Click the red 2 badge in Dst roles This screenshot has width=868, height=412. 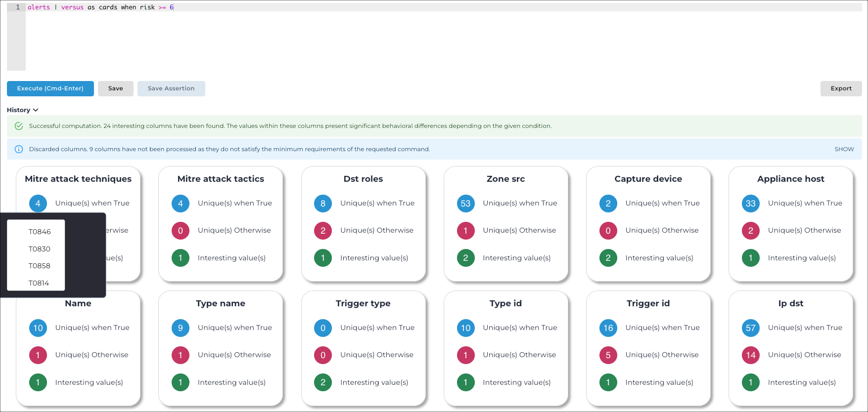point(323,231)
